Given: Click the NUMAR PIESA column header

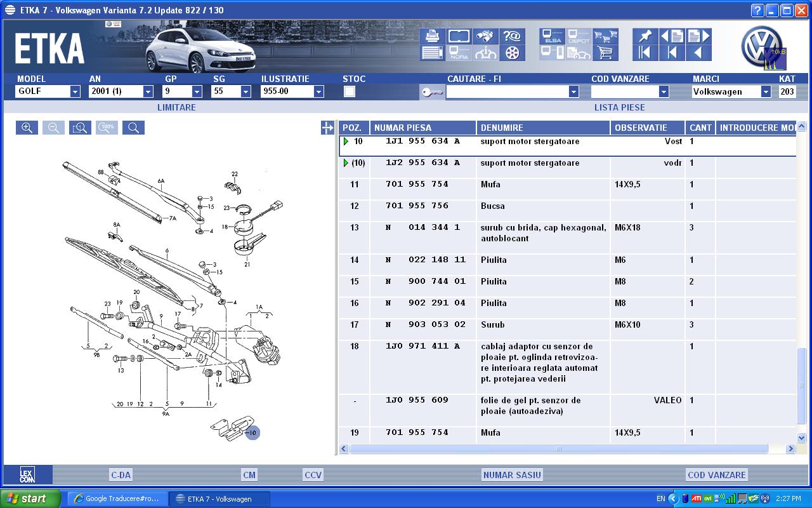Looking at the screenshot, I should pos(423,128).
